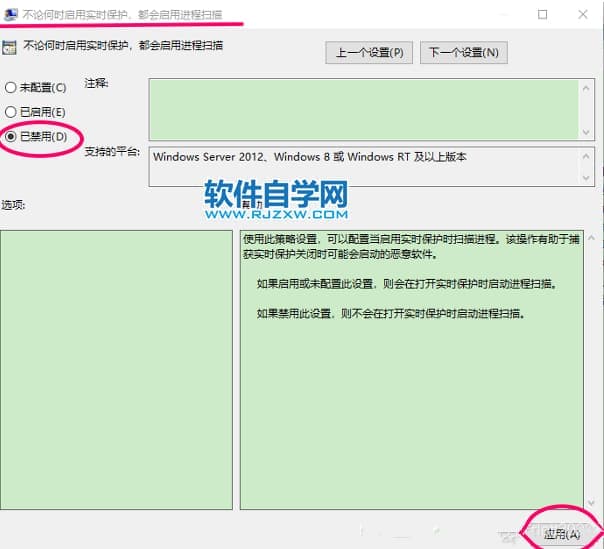Select the 未配置(C) radio option

11,87
